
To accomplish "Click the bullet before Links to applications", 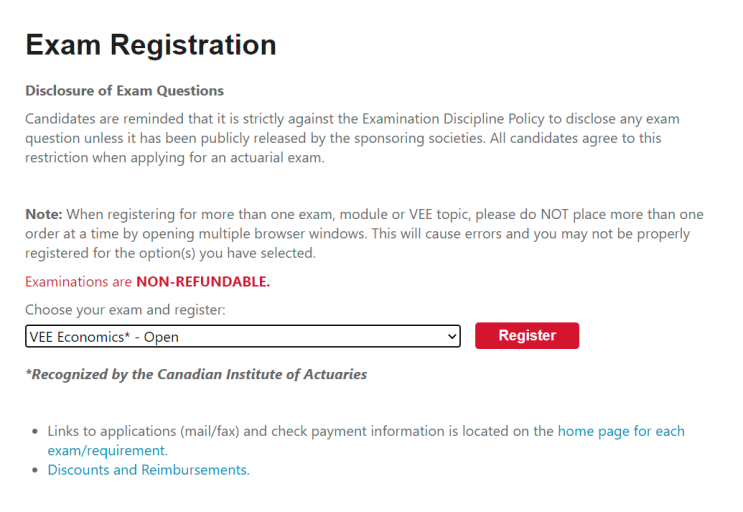I will point(35,431).
